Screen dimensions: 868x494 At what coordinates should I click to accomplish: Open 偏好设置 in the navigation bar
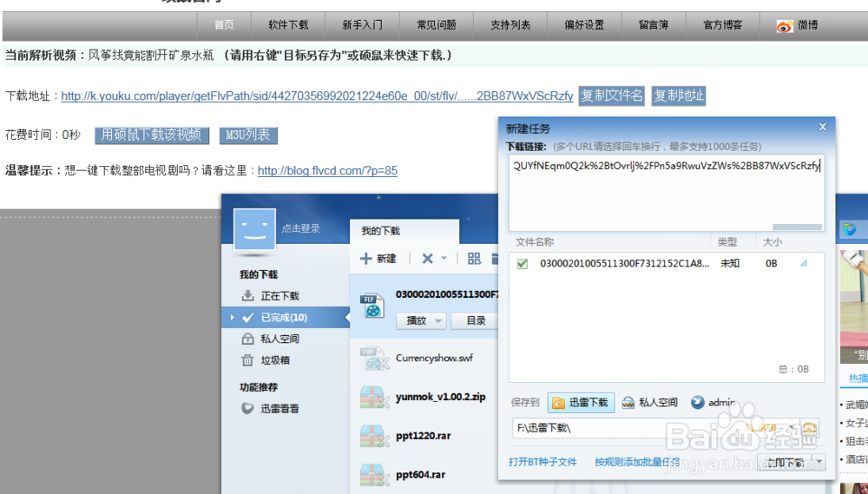coord(584,25)
